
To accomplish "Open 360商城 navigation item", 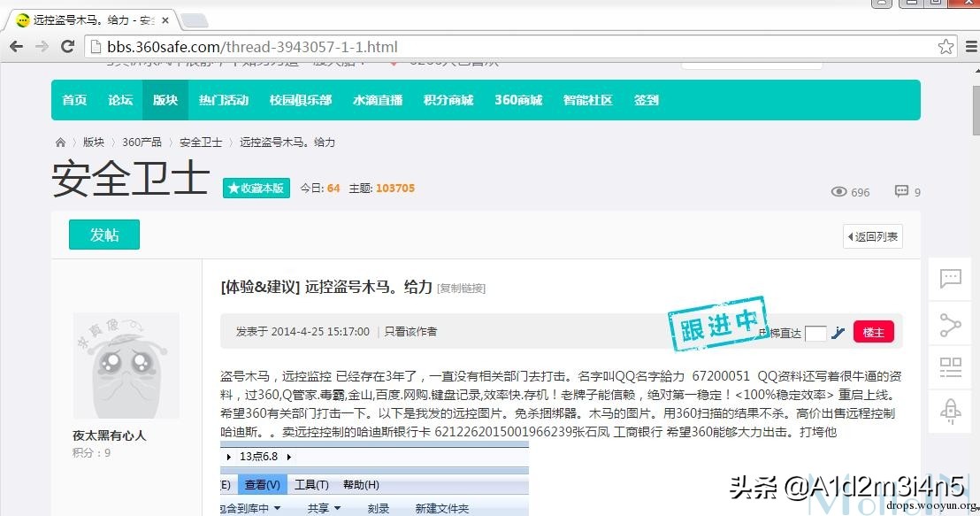I will tap(518, 100).
